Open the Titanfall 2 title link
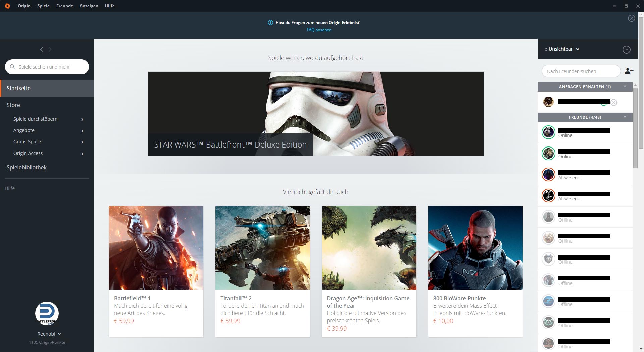 pyautogui.click(x=236, y=298)
